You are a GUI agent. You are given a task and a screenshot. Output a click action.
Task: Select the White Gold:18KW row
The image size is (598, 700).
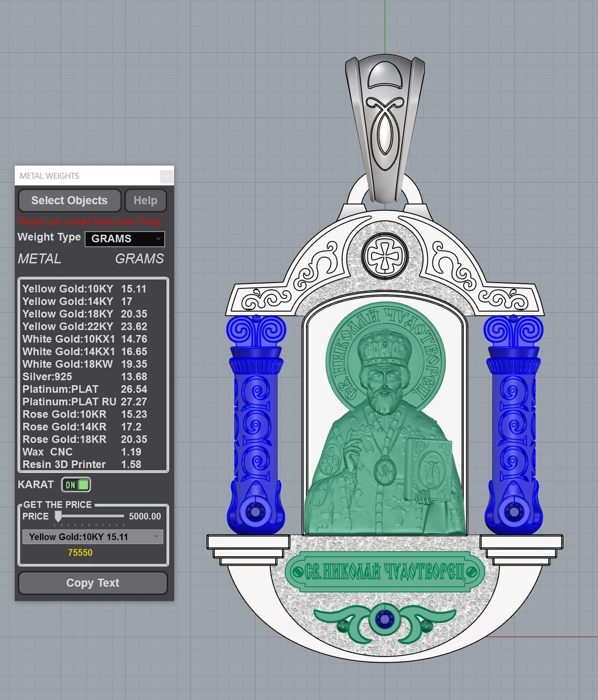[93, 364]
